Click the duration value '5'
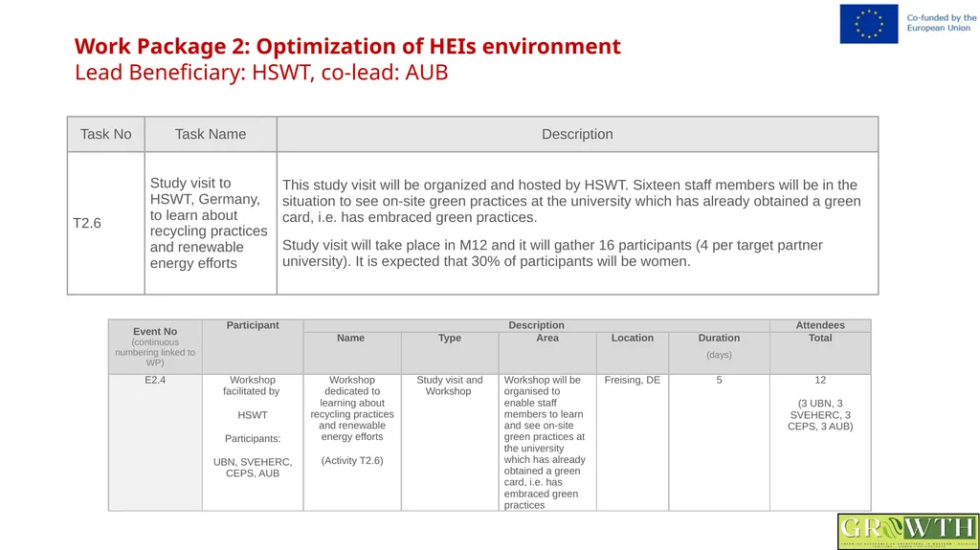The height and width of the screenshot is (550, 980). (x=719, y=380)
